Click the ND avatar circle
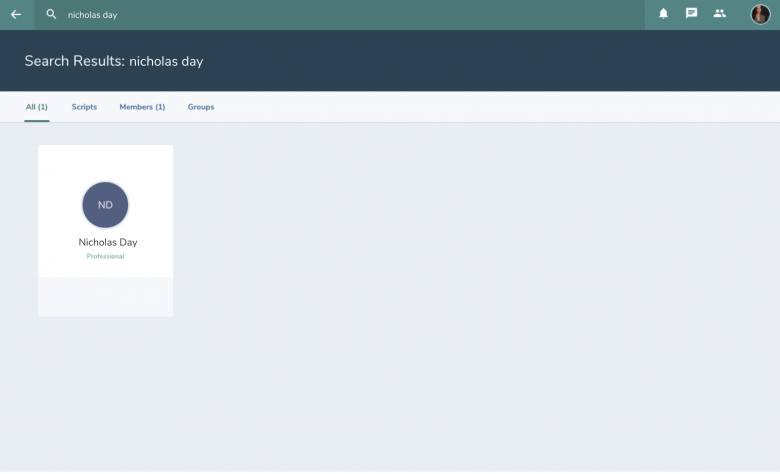 (x=105, y=205)
